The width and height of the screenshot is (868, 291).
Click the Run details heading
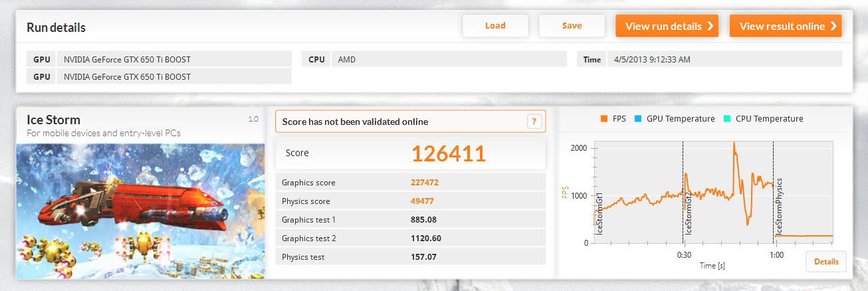tap(56, 27)
